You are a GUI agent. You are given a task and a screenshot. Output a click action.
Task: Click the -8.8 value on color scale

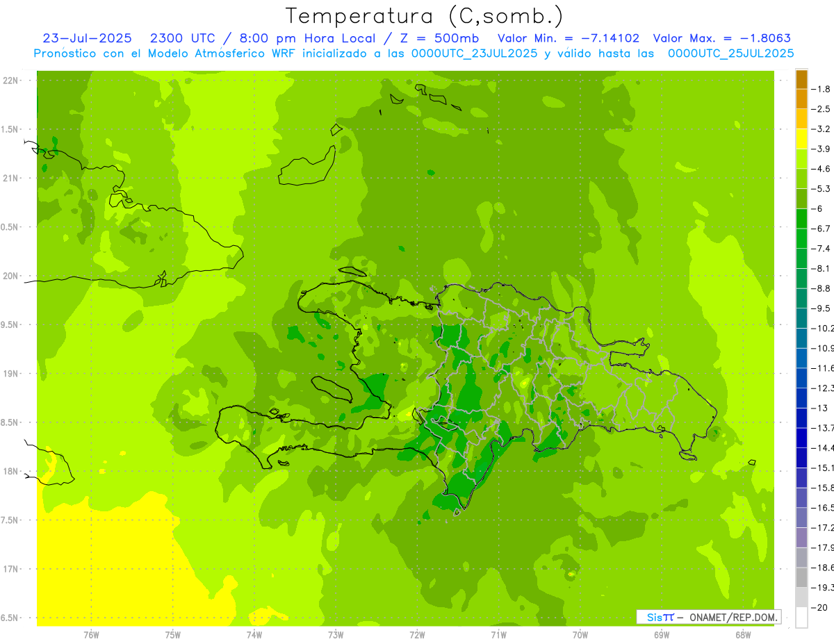point(821,288)
